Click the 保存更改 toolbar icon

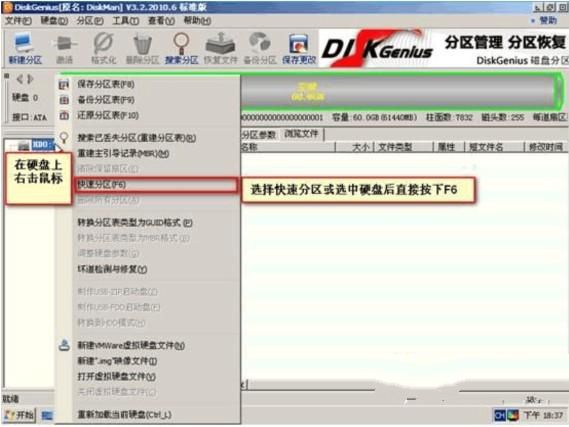point(299,48)
